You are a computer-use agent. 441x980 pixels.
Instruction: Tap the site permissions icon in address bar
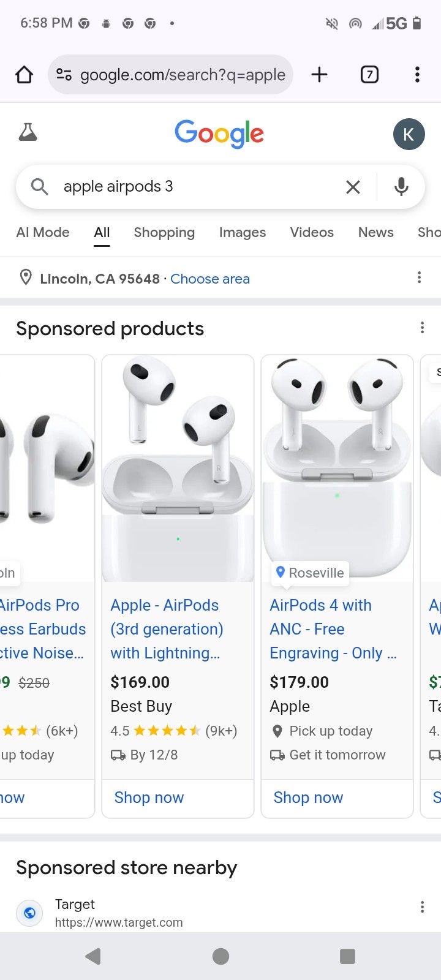63,74
